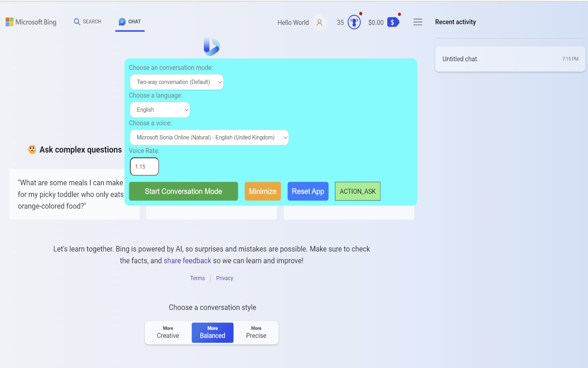Keep More Balanced style selected
The height and width of the screenshot is (368, 588).
(x=212, y=332)
